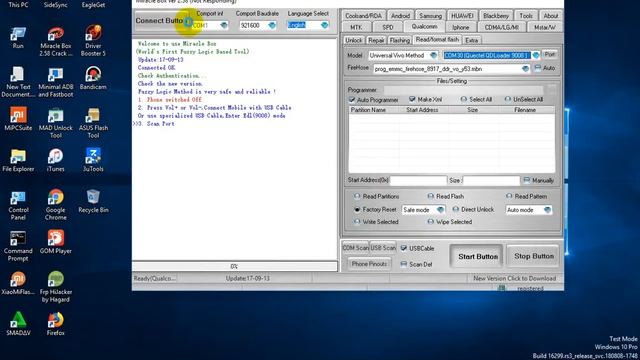
Task: Click the Size input field
Action: (x=491, y=180)
